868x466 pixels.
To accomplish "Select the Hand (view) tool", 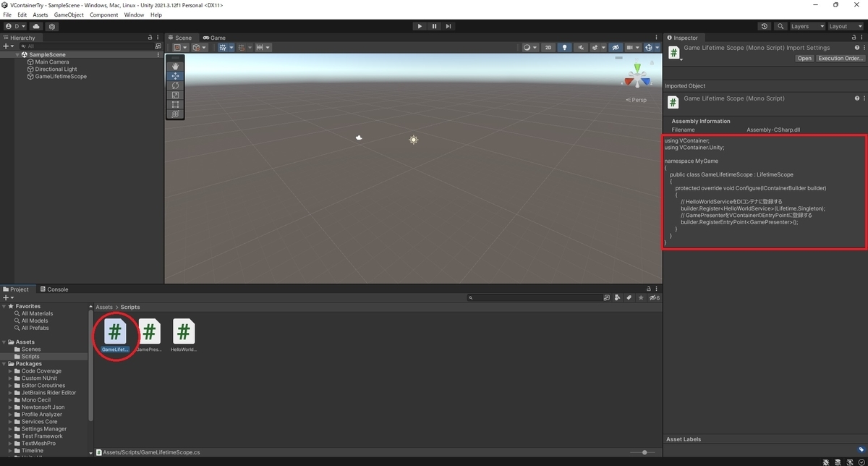I will 175,67.
